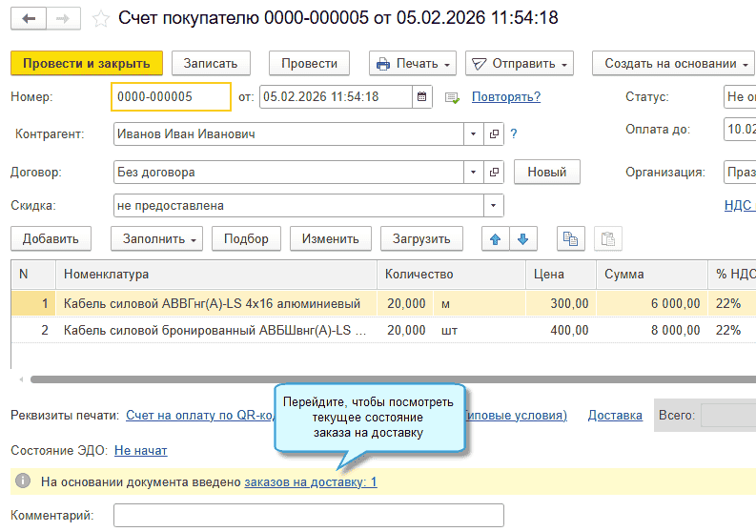This screenshot has width=756, height=532.
Task: Expand the Скидка dropdown list
Action: pos(493,205)
